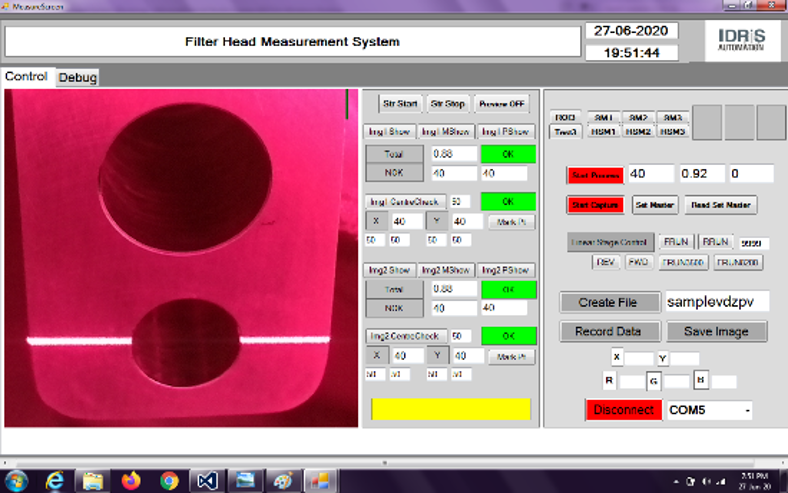Switch to the Debug tab

77,77
